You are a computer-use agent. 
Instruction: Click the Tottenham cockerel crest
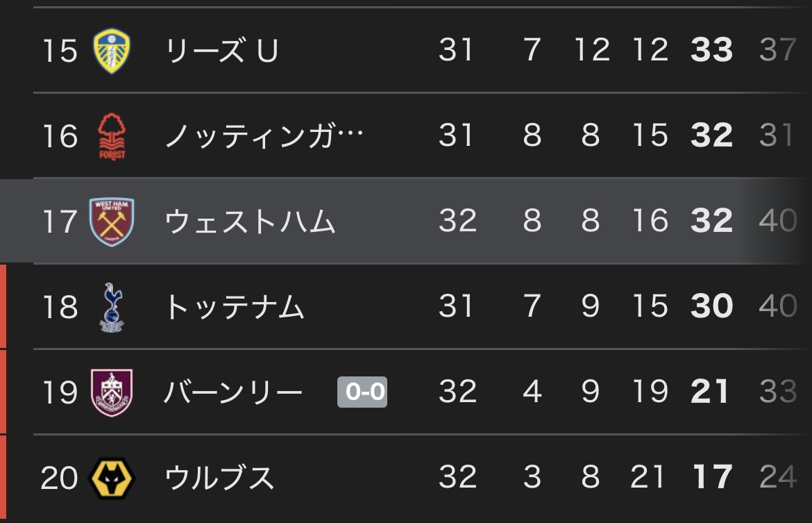point(111,307)
